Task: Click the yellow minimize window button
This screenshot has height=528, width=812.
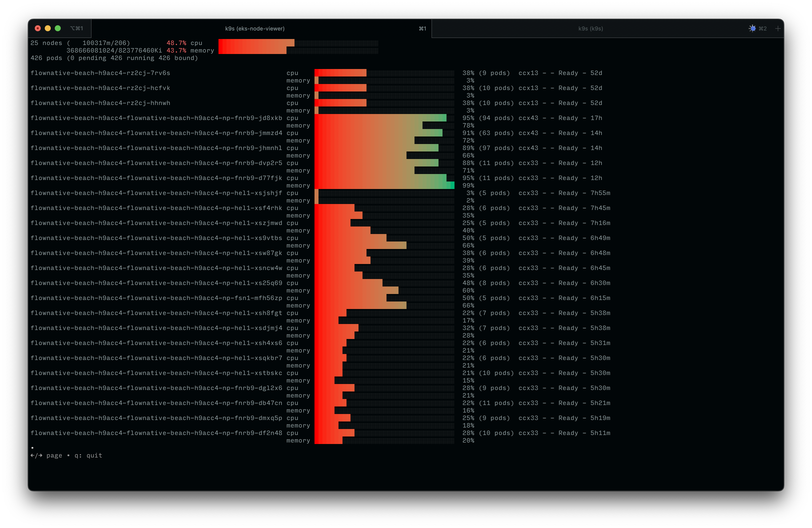Action: pos(48,28)
